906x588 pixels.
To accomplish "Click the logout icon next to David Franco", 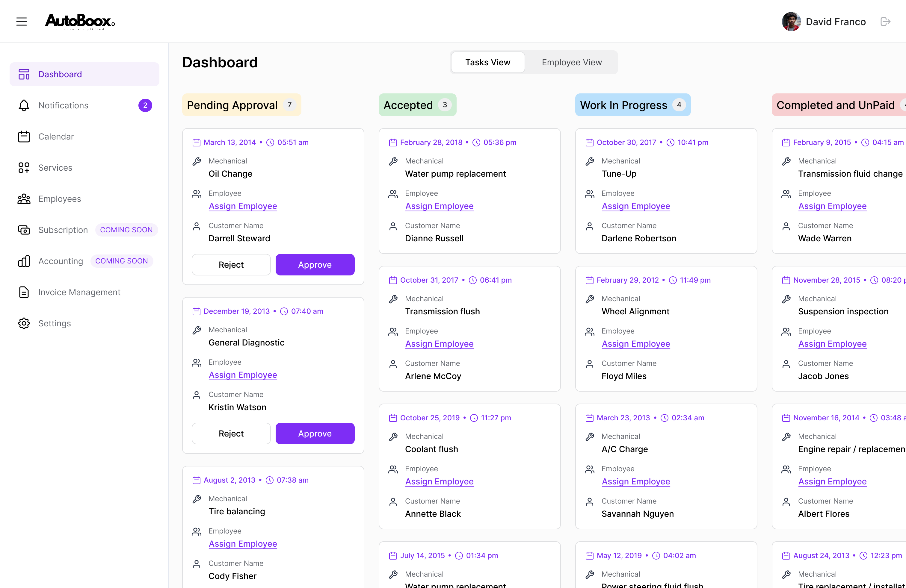I will pos(885,22).
